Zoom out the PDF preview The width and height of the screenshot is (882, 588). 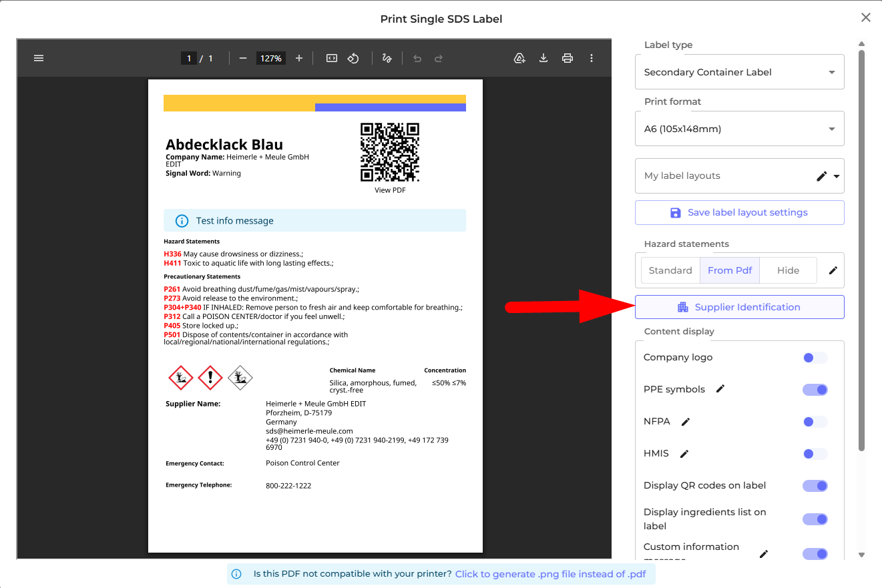click(x=243, y=58)
